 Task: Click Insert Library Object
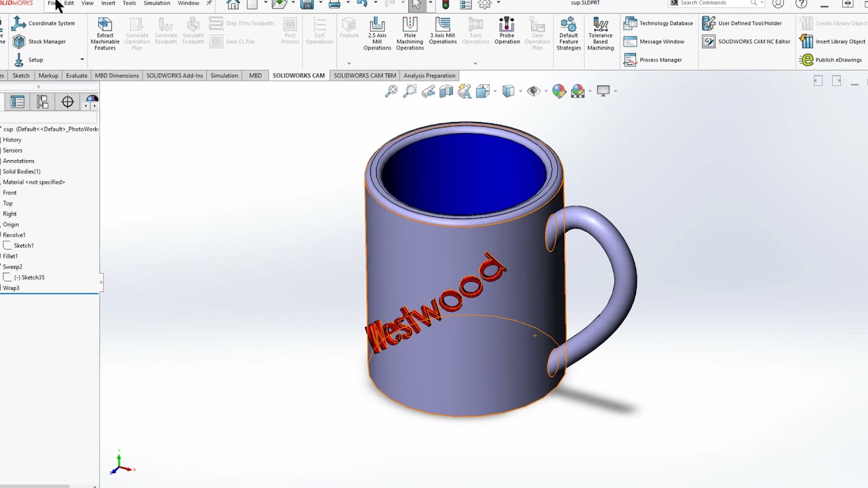833,41
